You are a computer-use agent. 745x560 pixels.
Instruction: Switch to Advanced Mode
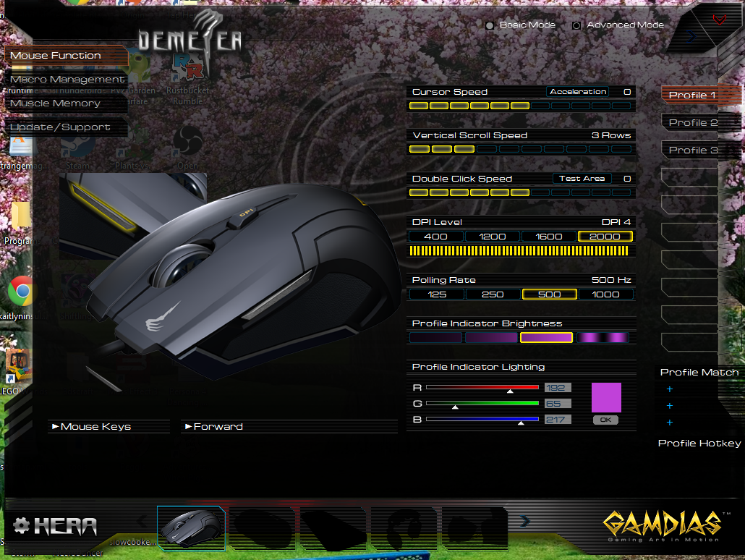coord(576,25)
